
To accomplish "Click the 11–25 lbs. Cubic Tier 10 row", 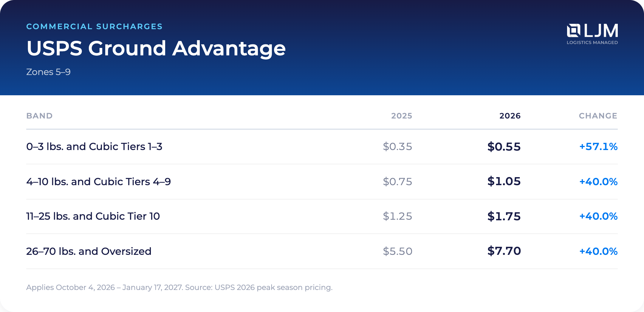I will [322, 216].
